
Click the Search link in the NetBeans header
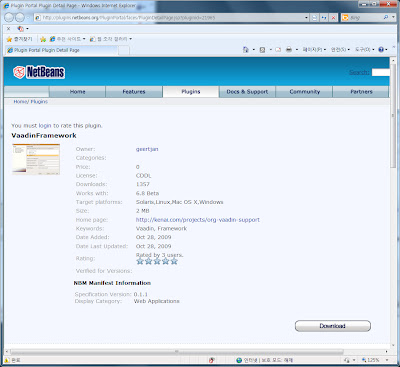tap(359, 72)
